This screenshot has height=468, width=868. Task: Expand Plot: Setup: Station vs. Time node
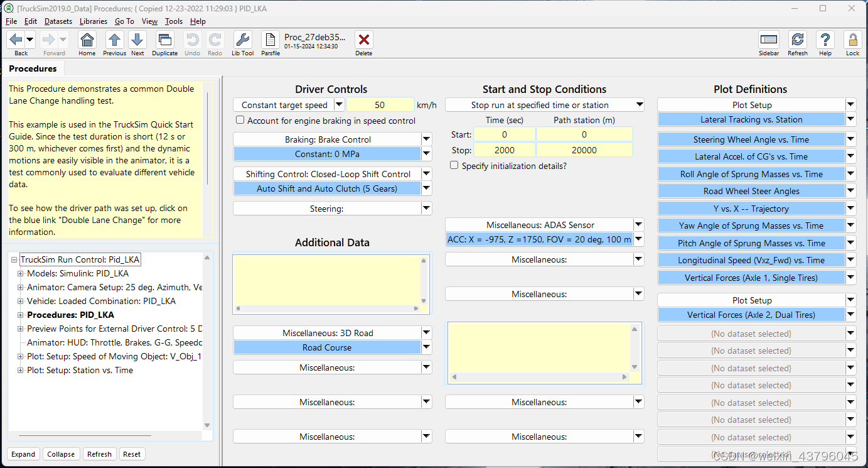(x=21, y=370)
